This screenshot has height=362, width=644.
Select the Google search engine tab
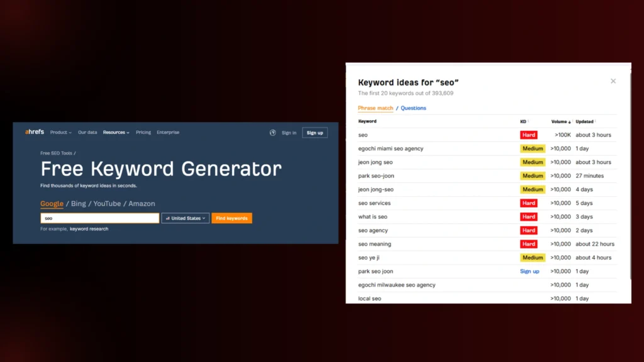pos(52,204)
